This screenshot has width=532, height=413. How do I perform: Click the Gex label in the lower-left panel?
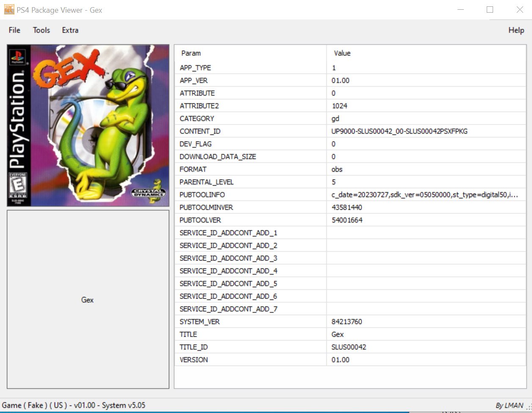[87, 300]
